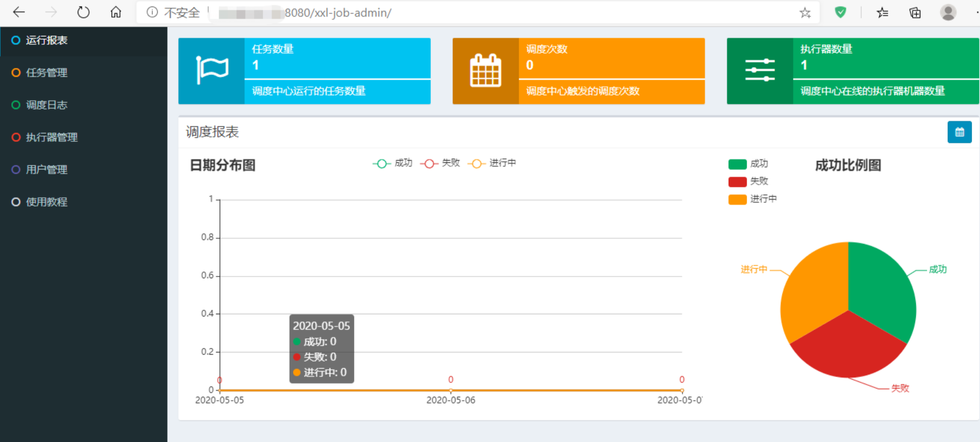
Task: Click the user profile avatar icon
Action: click(948, 12)
